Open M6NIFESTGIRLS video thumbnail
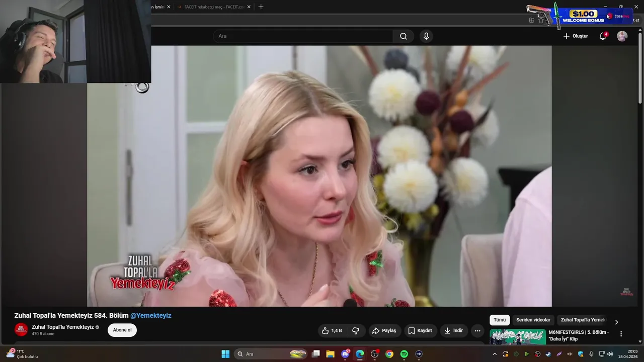 tap(518, 337)
